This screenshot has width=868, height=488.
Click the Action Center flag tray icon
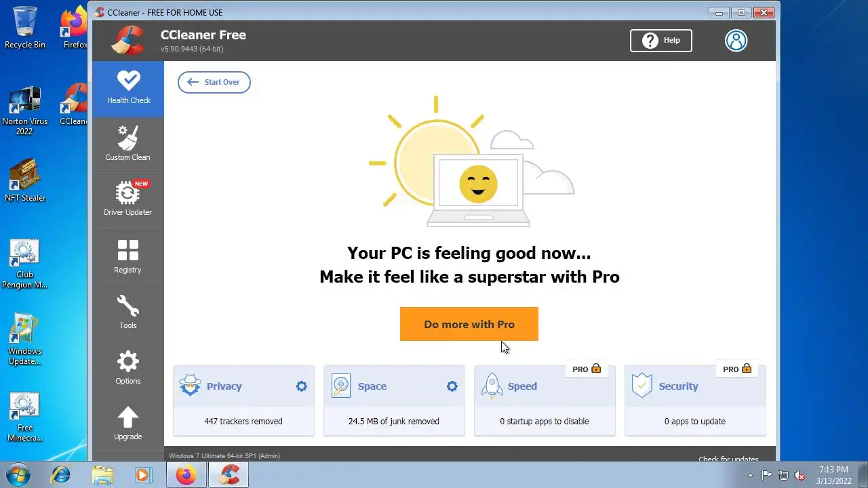tap(767, 476)
